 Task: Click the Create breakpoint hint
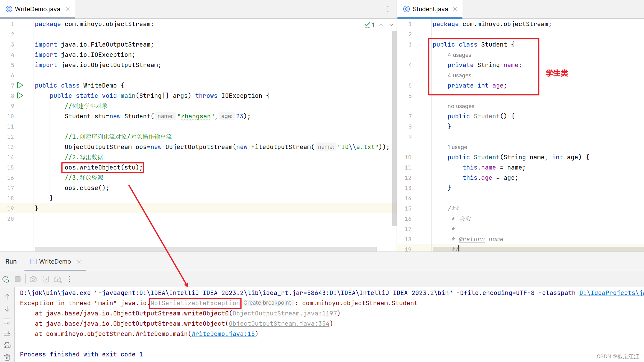click(267, 303)
